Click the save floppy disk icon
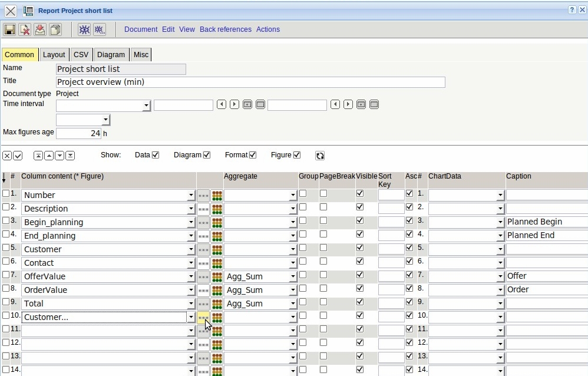Image resolution: width=588 pixels, height=376 pixels. tap(9, 29)
